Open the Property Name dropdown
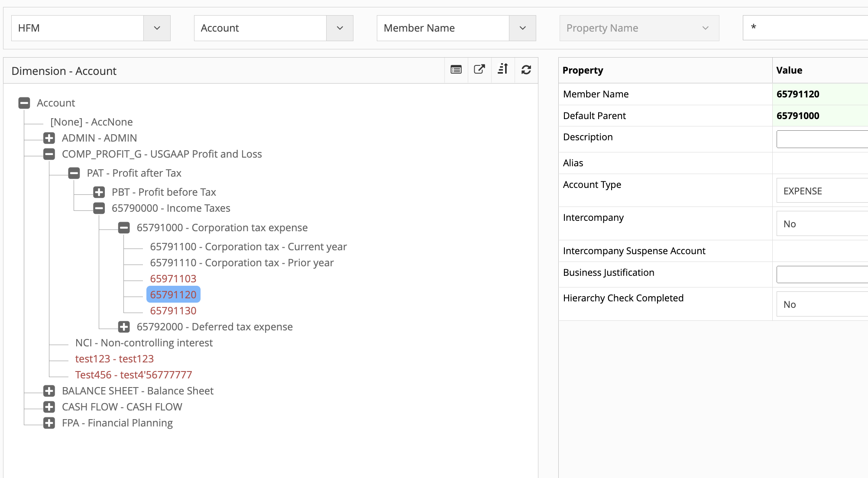The width and height of the screenshot is (868, 478). coord(705,28)
